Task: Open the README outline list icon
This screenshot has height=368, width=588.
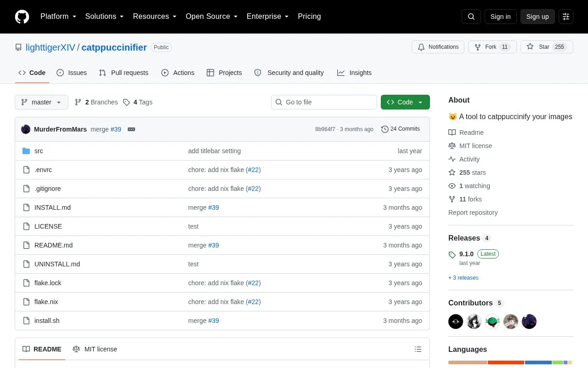Action: point(418,349)
